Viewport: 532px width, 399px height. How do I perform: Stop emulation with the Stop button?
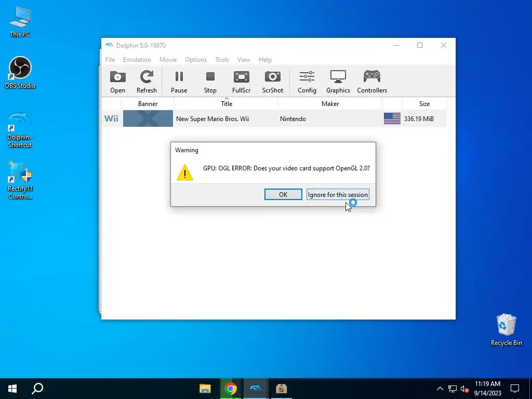pos(210,82)
